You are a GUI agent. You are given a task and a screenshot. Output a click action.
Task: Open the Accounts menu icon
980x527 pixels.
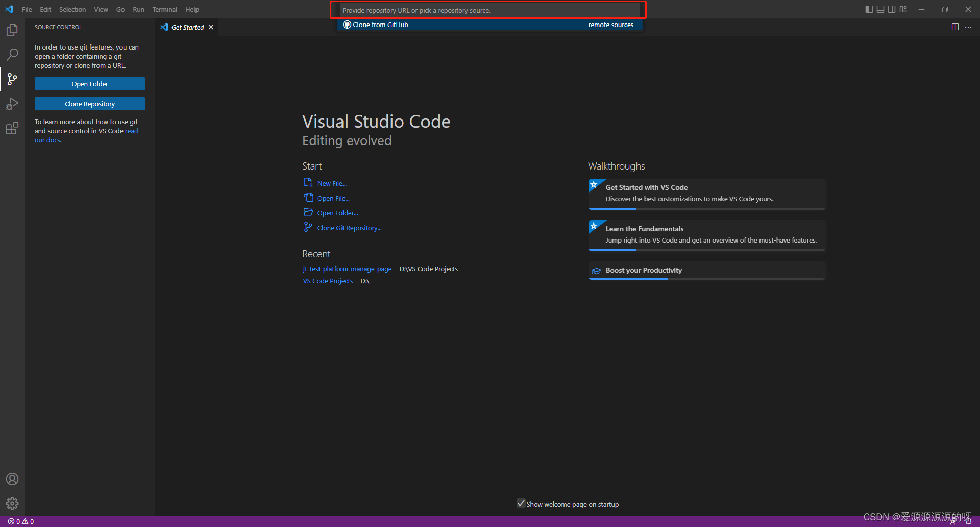coord(12,479)
